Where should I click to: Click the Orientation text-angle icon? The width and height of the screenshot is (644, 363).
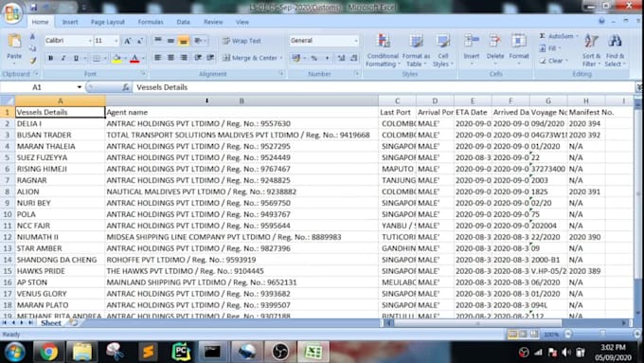click(199, 41)
